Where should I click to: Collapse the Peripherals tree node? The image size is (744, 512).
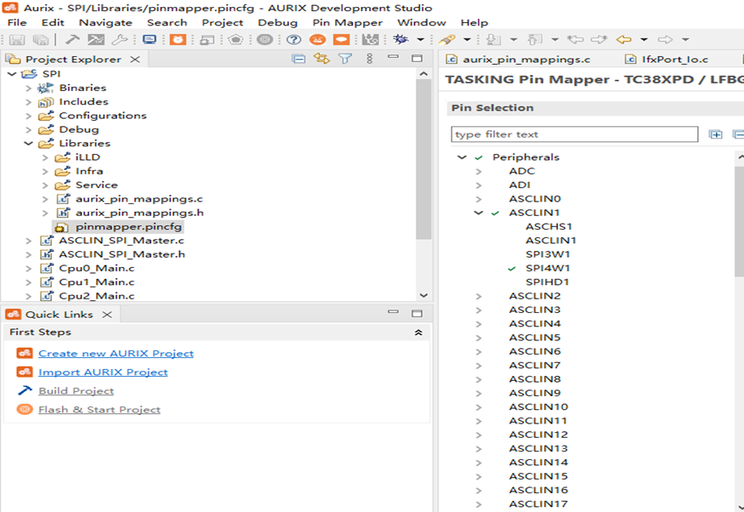[462, 158]
